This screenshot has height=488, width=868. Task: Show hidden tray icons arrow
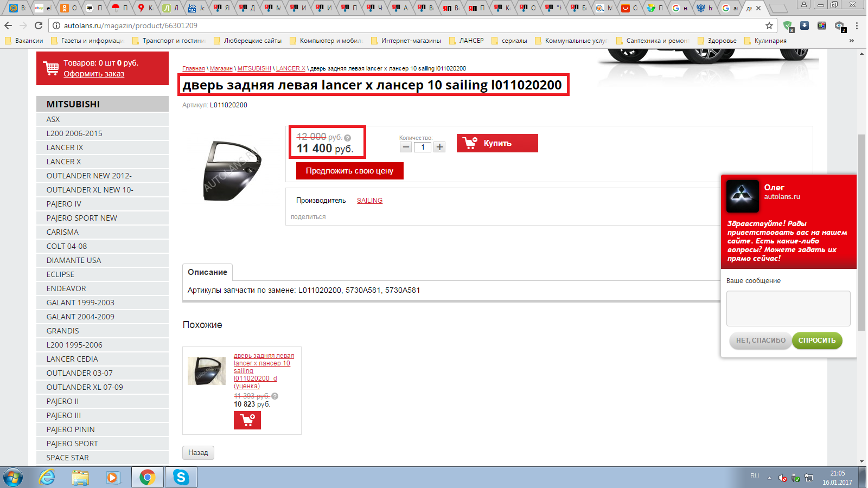click(x=769, y=478)
